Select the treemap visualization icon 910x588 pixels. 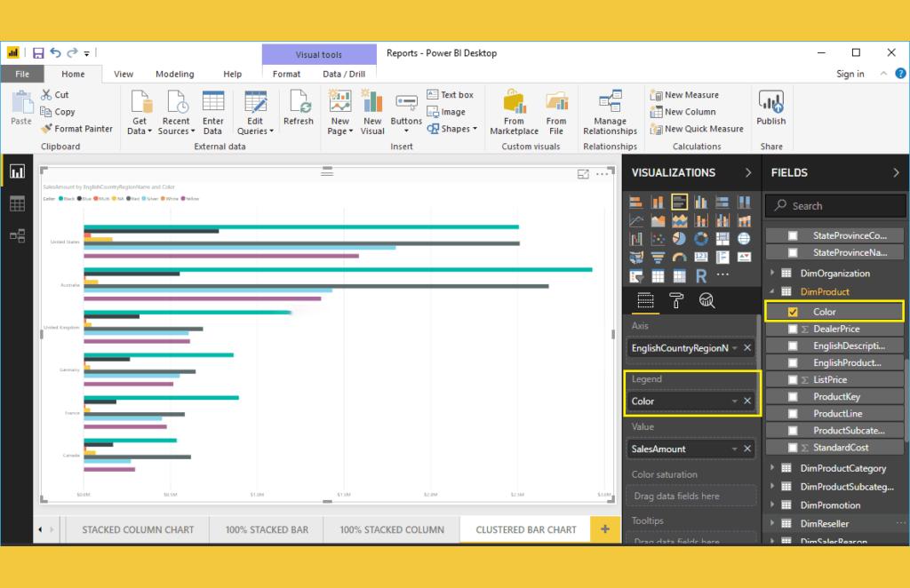pyautogui.click(x=722, y=238)
